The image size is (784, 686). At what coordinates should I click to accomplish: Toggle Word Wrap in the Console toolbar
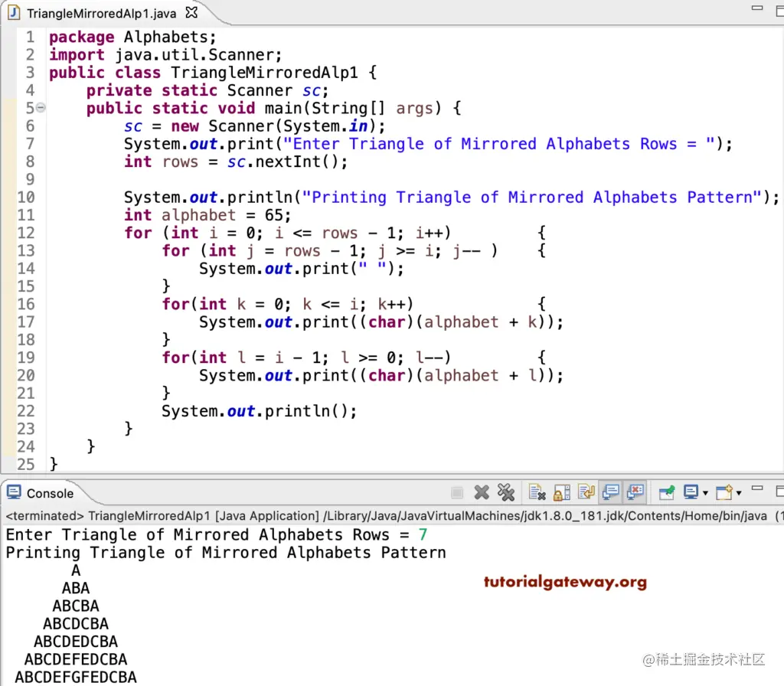pyautogui.click(x=586, y=492)
